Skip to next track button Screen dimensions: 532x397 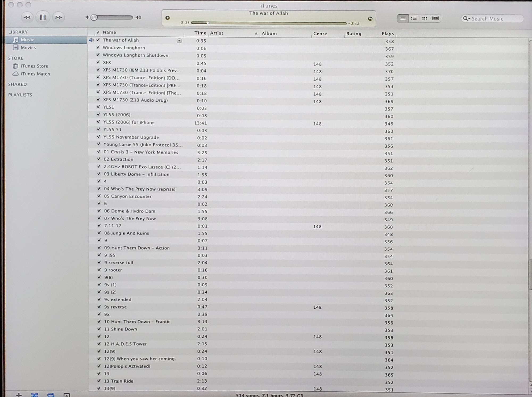(x=59, y=18)
